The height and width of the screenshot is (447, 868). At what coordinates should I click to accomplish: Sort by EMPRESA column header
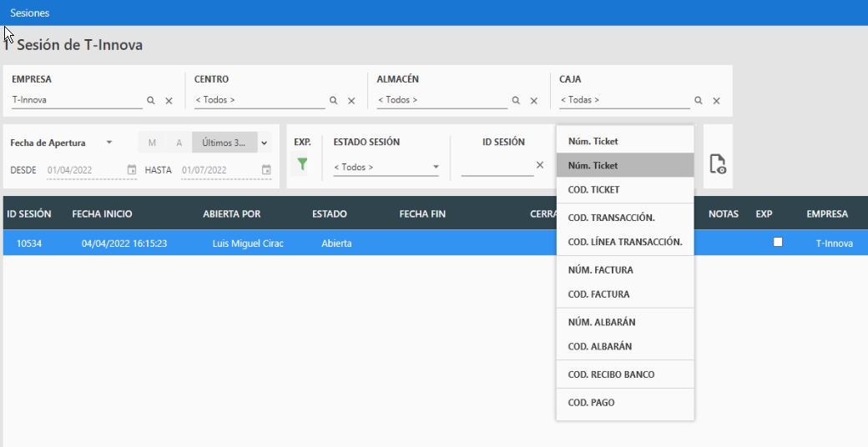pos(827,213)
